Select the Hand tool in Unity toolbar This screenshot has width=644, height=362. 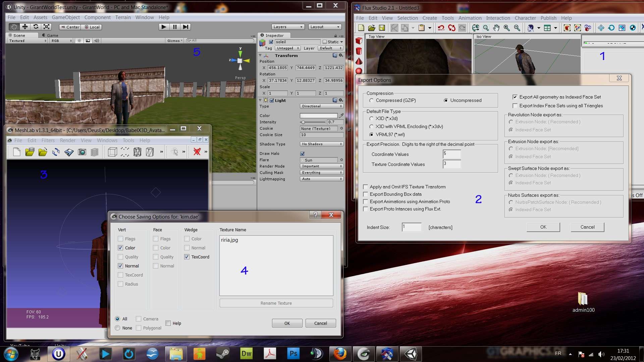pyautogui.click(x=14, y=27)
